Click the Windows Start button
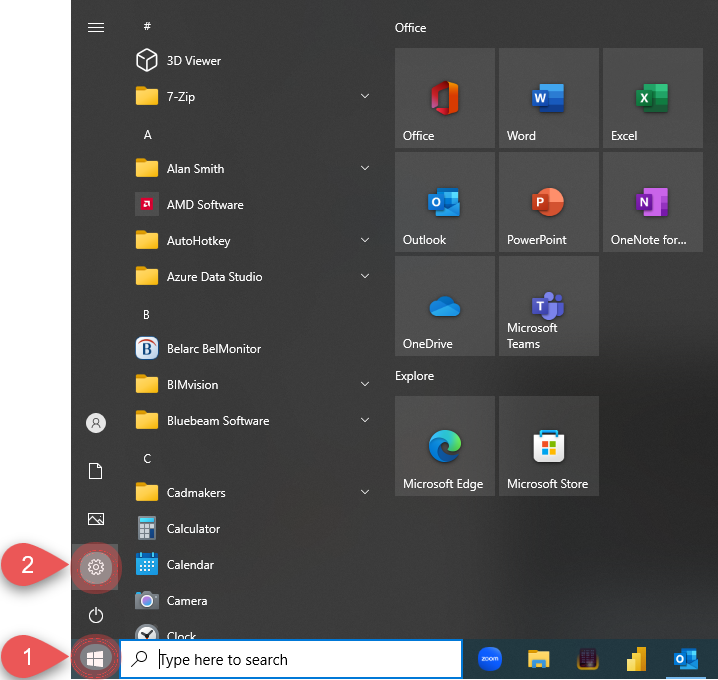Viewport: 718px width, 680px height. click(x=95, y=659)
